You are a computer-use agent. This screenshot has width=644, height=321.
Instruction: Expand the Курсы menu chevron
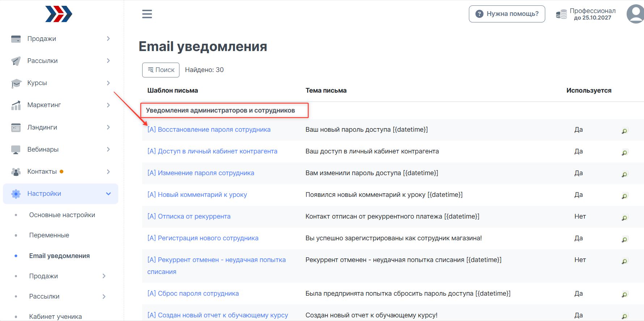tap(108, 83)
